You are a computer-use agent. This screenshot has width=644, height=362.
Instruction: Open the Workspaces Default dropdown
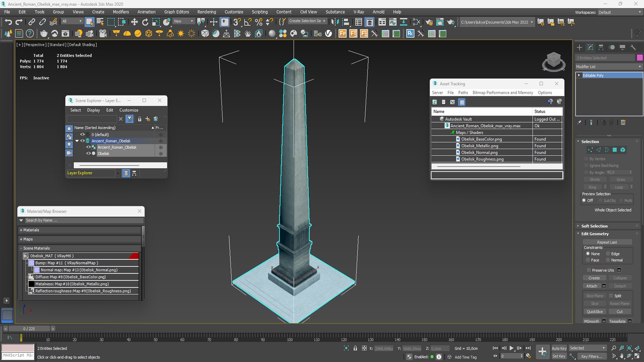pos(620,12)
